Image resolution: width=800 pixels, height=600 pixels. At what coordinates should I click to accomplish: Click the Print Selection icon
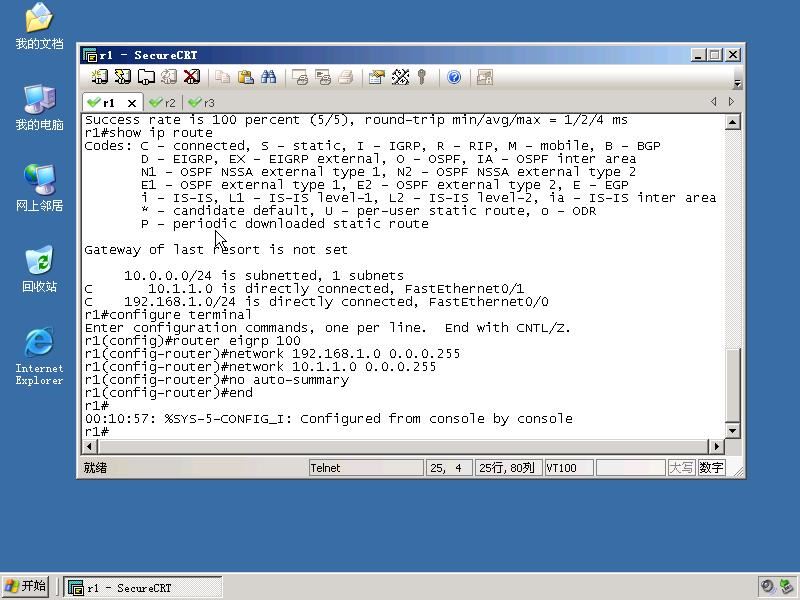323,77
